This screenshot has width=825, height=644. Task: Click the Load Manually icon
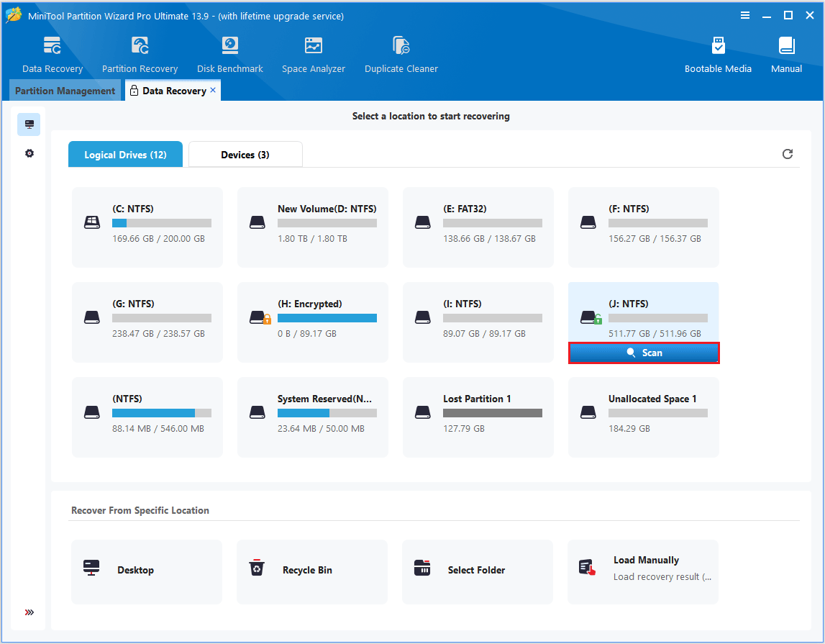click(587, 568)
